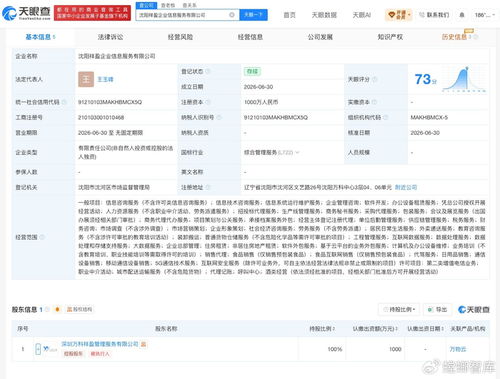The width and height of the screenshot is (500, 379).
Task: Click the orange dot icon beside 股东信息
Action: [57, 310]
